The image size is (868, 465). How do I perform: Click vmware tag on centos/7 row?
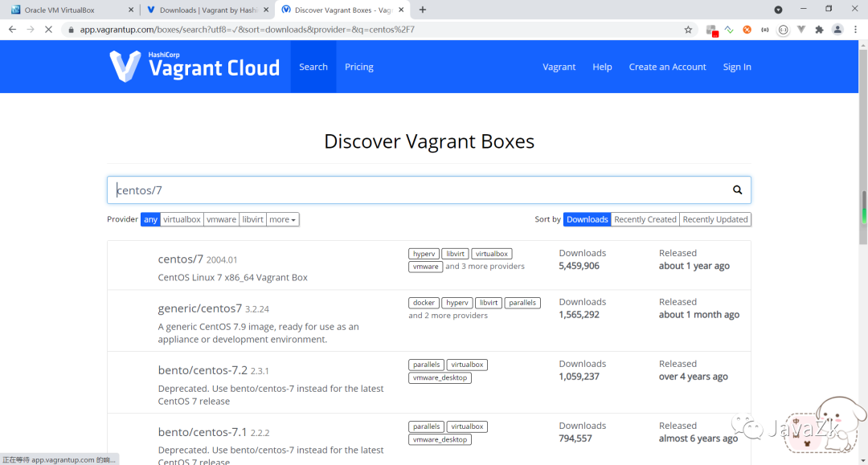(426, 267)
